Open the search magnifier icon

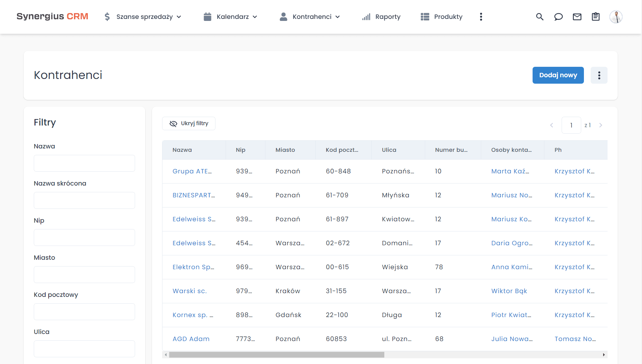coord(540,17)
